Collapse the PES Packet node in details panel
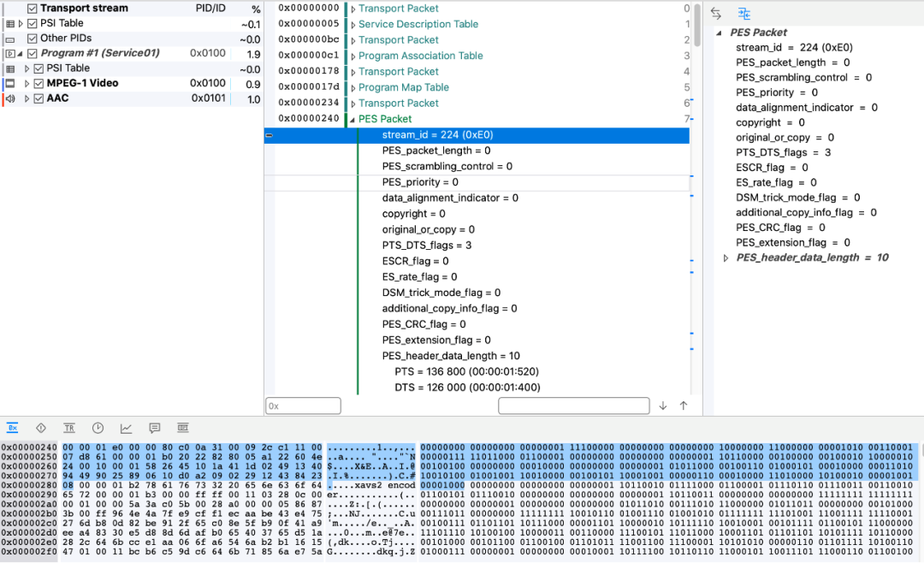 (719, 33)
